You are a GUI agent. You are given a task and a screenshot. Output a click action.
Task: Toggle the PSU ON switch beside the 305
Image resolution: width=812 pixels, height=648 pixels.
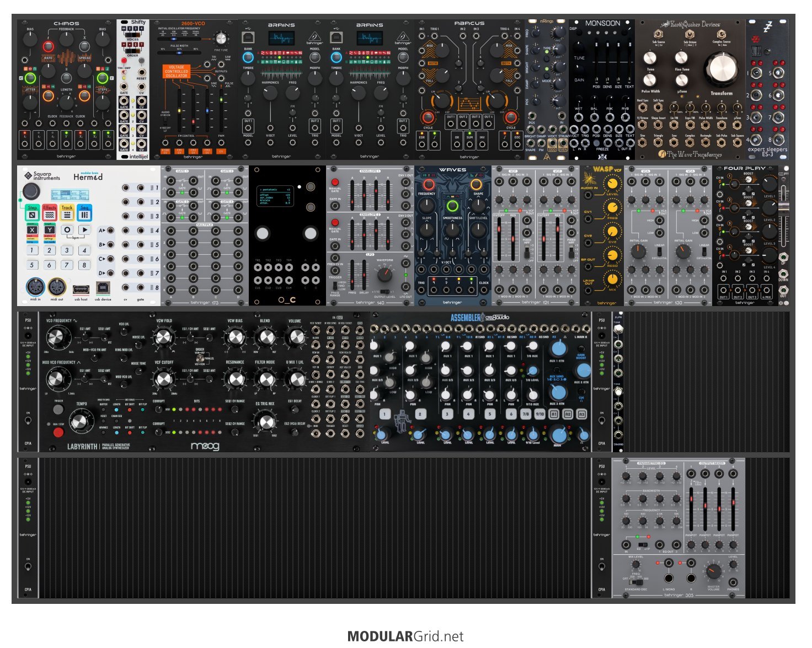(x=601, y=567)
